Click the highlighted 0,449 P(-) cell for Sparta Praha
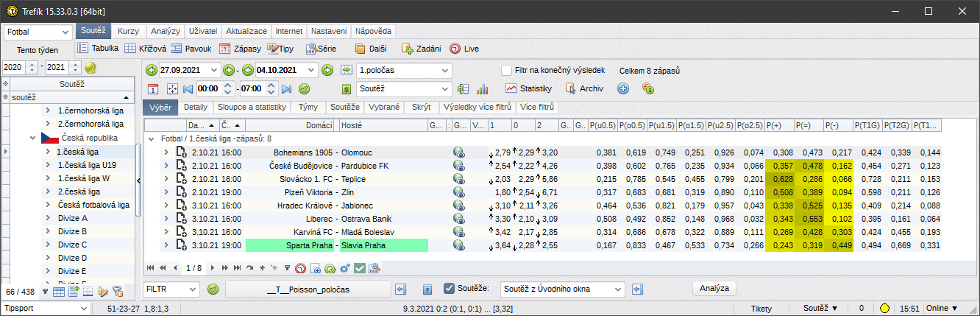The width and height of the screenshot is (980, 316). point(839,245)
